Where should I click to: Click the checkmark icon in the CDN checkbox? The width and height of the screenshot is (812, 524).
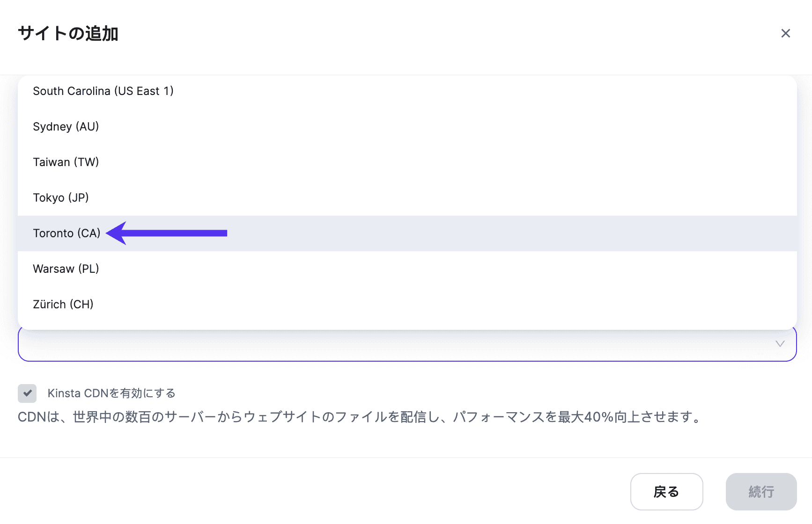coord(27,393)
